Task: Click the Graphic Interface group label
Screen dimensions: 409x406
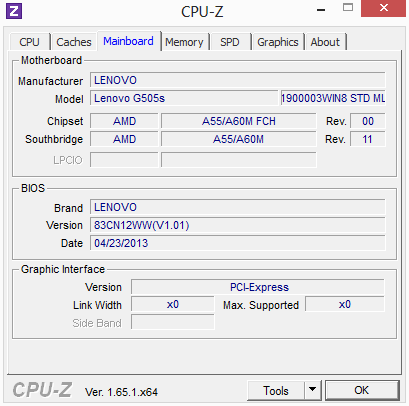Action: point(63,269)
